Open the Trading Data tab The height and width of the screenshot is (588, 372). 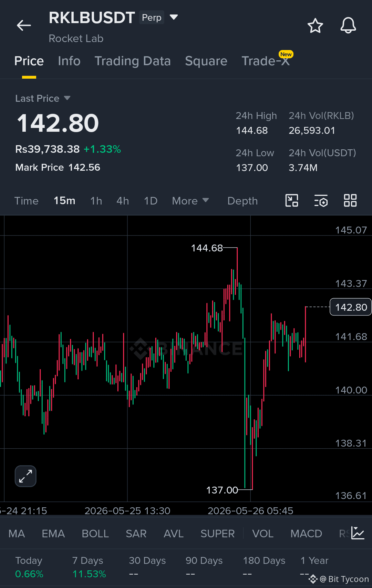click(x=133, y=61)
